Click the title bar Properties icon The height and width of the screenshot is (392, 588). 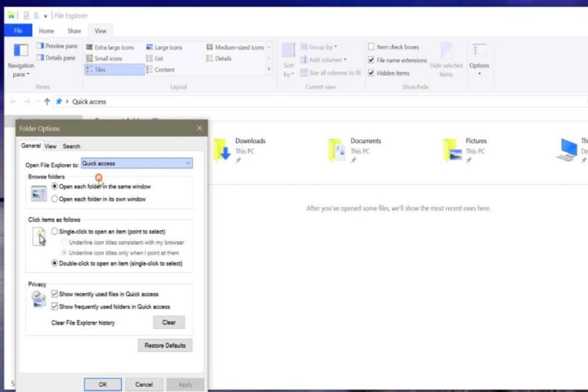[26, 16]
